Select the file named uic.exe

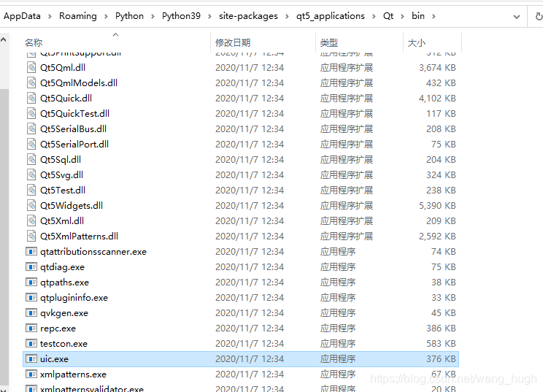tap(54, 358)
